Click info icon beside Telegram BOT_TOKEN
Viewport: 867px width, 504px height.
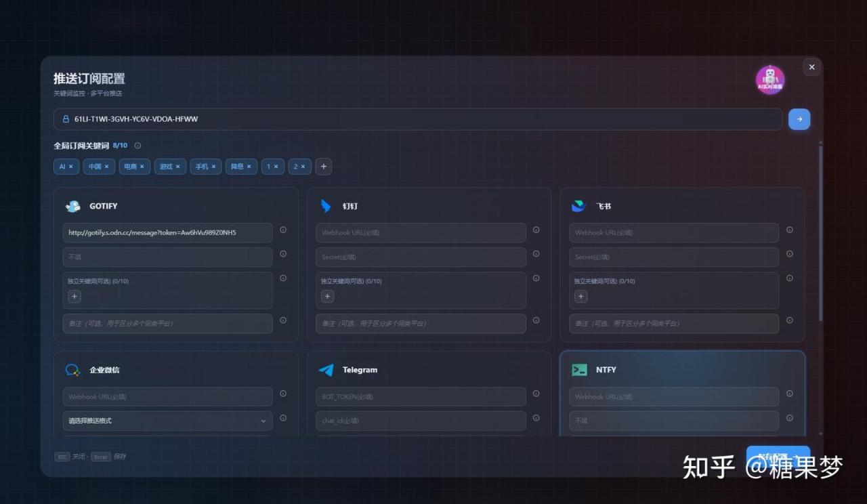[536, 394]
